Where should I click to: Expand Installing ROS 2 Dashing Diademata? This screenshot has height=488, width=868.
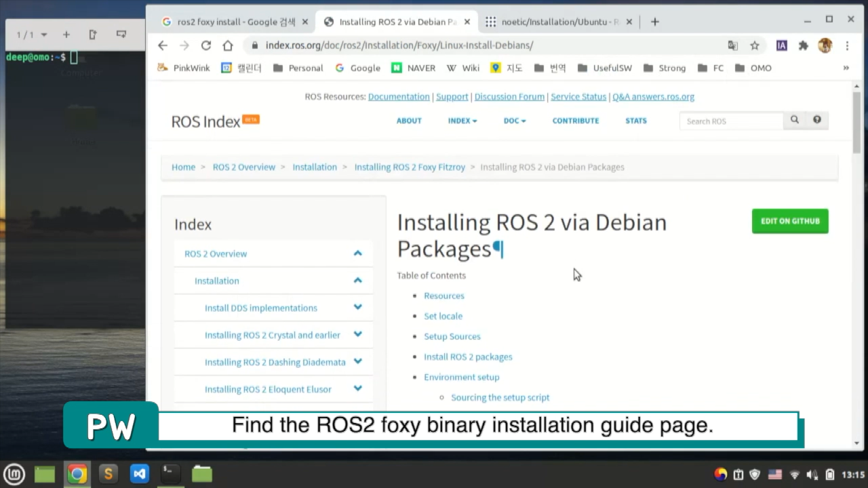(x=357, y=361)
